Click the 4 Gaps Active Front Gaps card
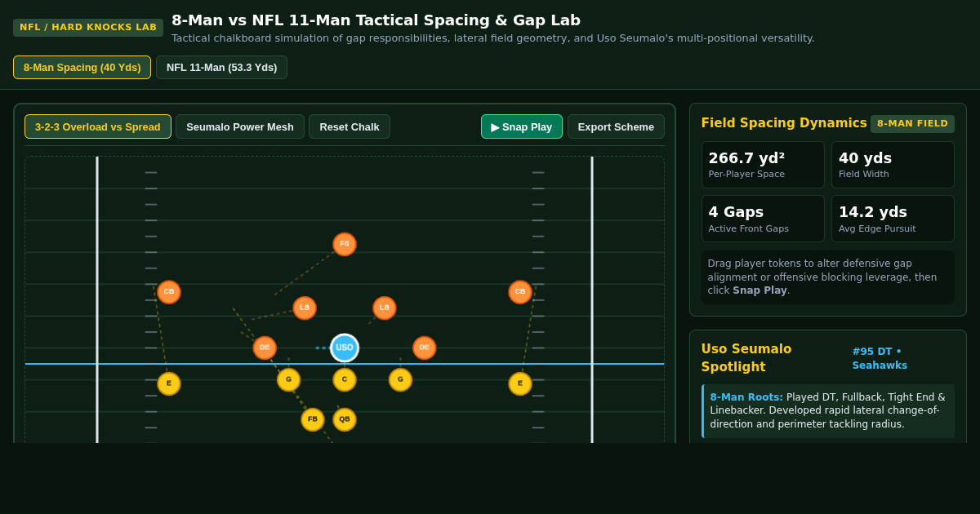 point(763,219)
